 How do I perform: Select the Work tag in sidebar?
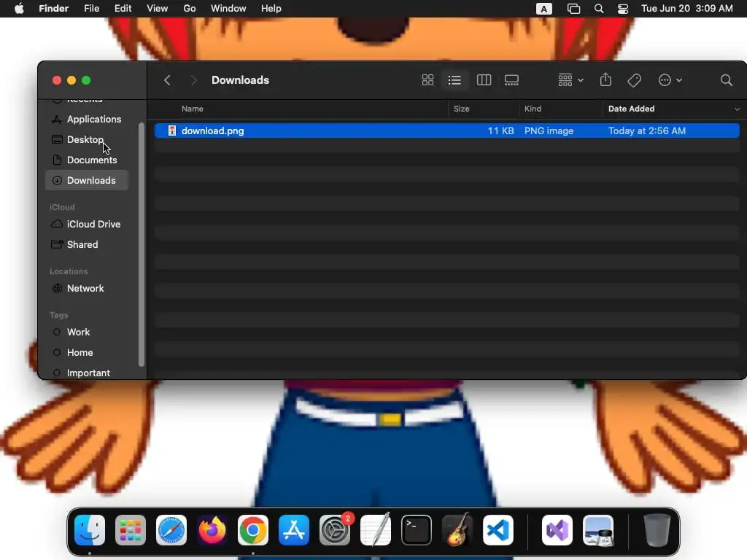pos(88,332)
